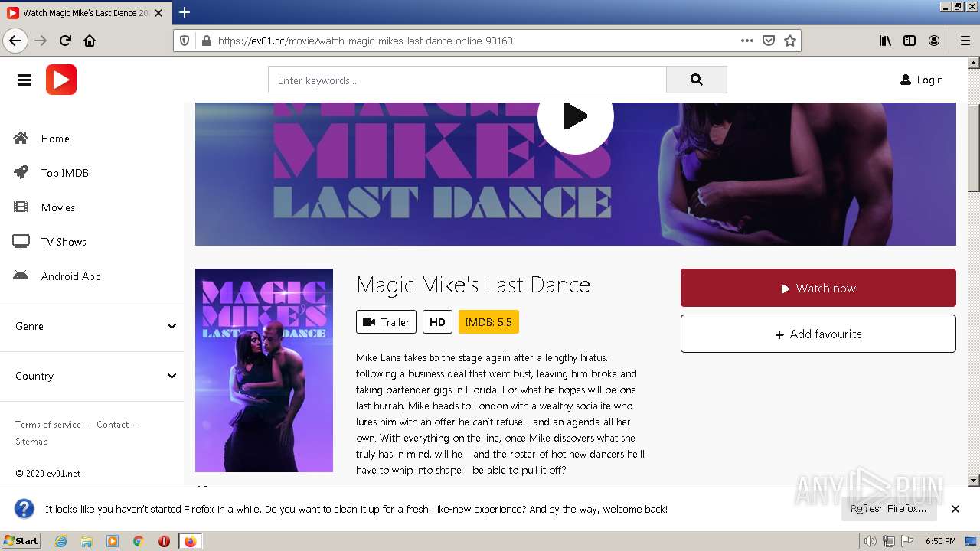Screen dimensions: 980x551
Task: Open Firefox account menu
Action: [934, 41]
